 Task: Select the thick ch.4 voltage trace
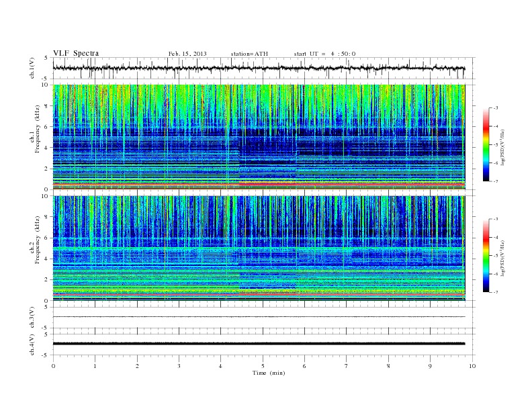pos(259,344)
